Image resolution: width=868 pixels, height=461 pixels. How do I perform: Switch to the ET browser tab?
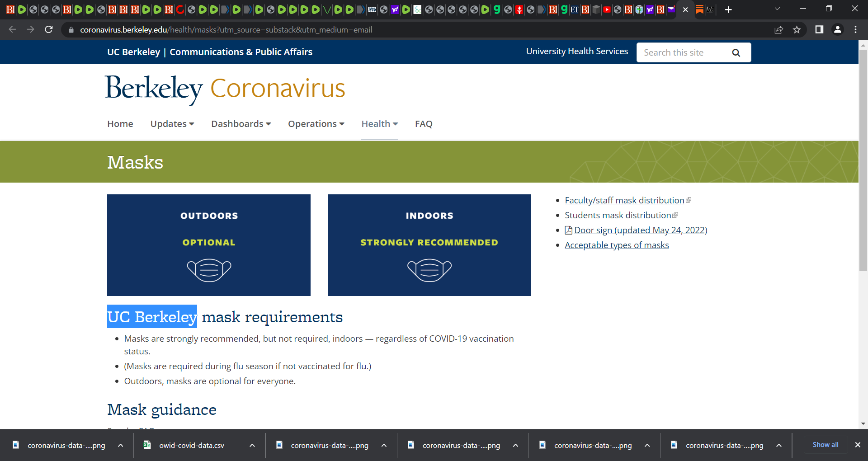tap(574, 9)
